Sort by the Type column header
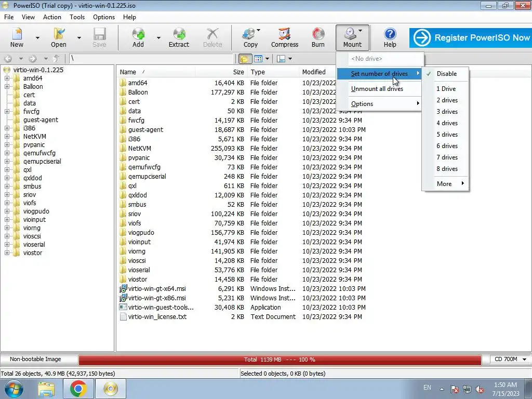This screenshot has height=399, width=532. 273,72
